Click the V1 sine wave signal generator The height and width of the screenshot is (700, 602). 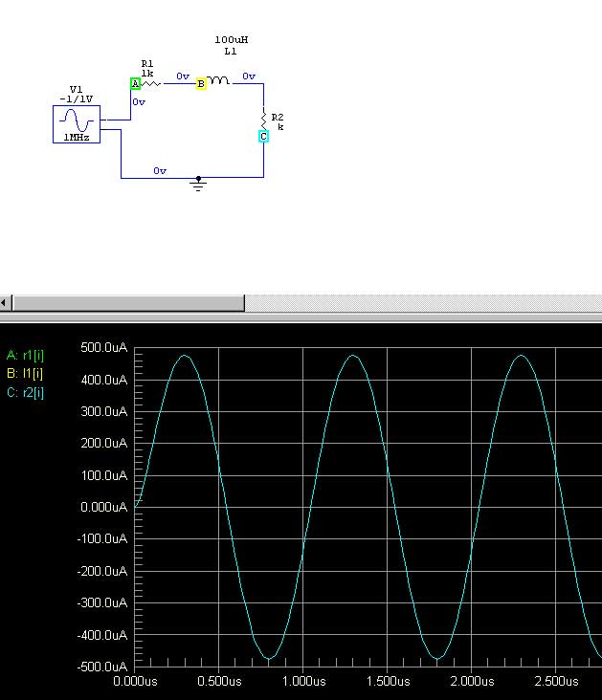(x=76, y=123)
